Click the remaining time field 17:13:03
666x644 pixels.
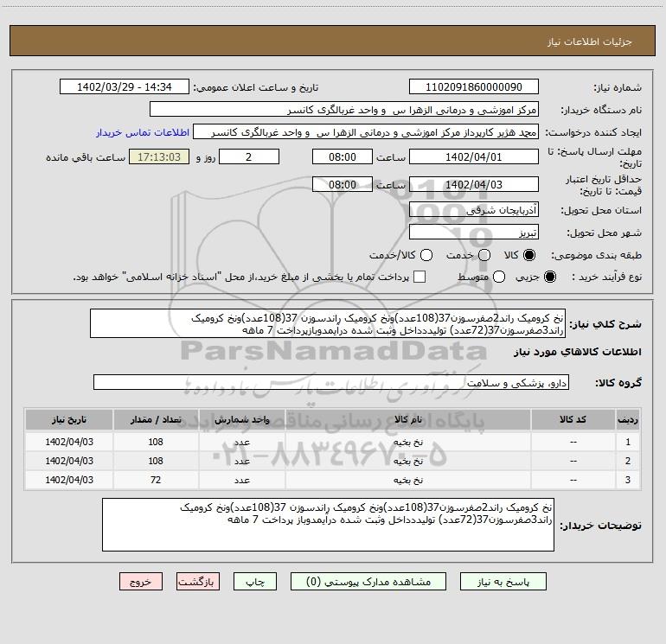point(159,156)
